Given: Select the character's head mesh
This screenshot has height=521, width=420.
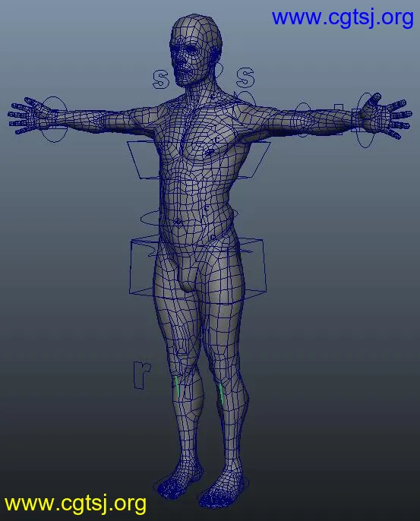Looking at the screenshot, I should pyautogui.click(x=195, y=50).
